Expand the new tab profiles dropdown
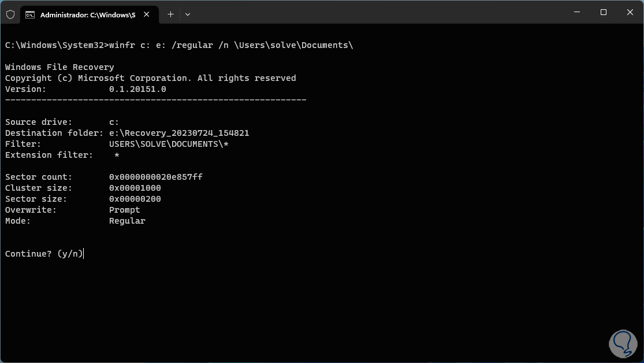Image resolution: width=644 pixels, height=363 pixels. coord(188,14)
